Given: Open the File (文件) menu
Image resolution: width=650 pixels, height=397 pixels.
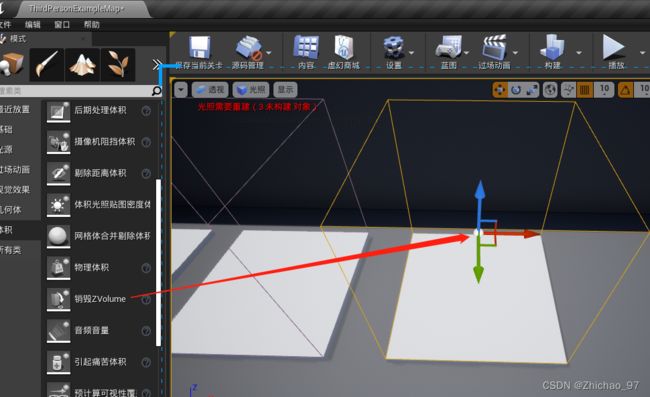Looking at the screenshot, I should pos(5,24).
